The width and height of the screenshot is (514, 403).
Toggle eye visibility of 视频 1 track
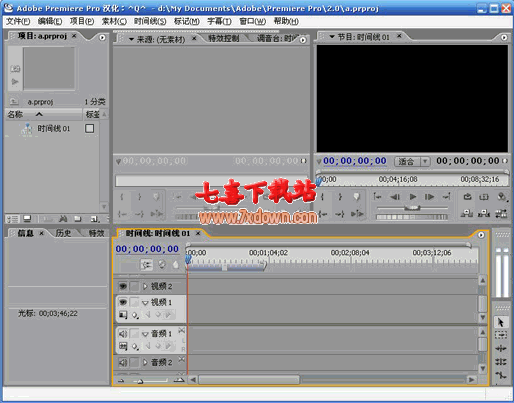123,302
